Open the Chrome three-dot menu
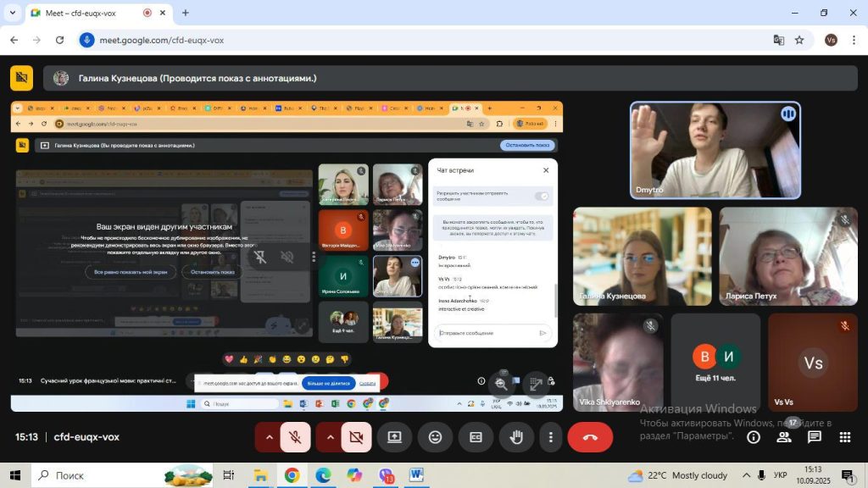868x488 pixels. [x=854, y=41]
